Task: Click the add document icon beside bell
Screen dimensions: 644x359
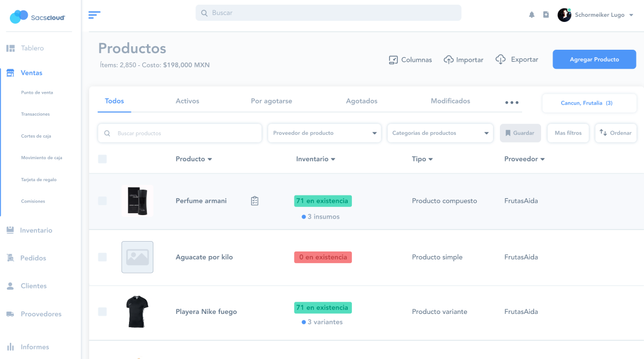Action: [x=546, y=15]
